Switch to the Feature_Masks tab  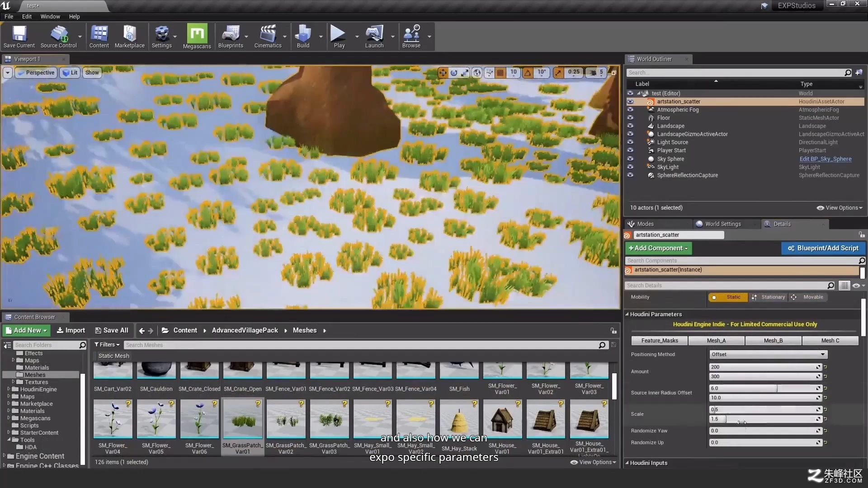click(660, 341)
